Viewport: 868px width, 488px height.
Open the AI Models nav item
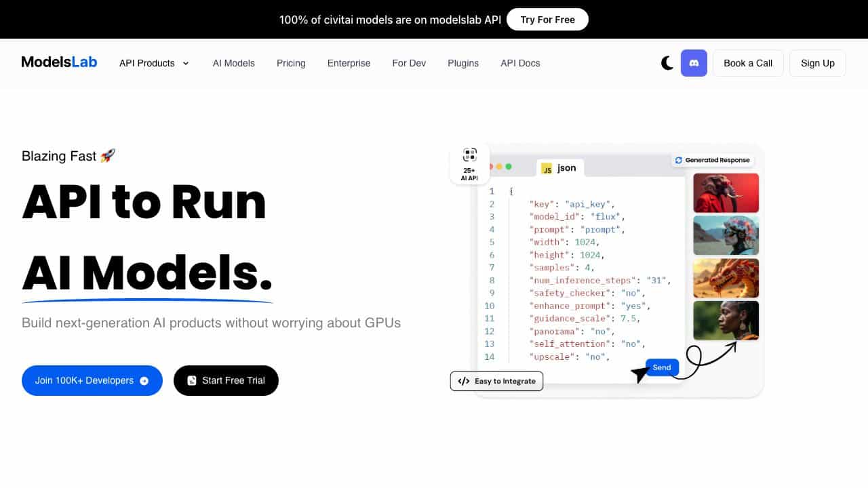[x=234, y=63]
